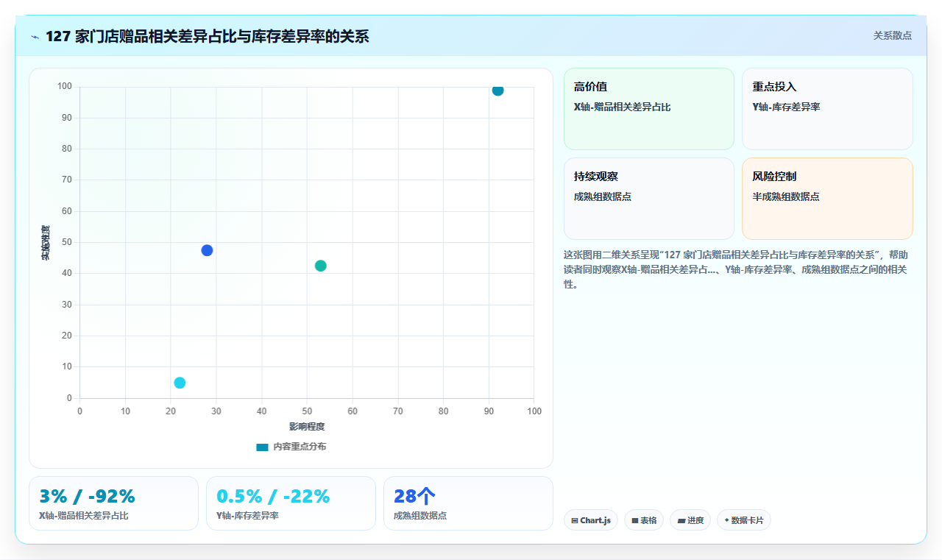
Task: Click the Chart.js tag icon
Action: click(575, 520)
